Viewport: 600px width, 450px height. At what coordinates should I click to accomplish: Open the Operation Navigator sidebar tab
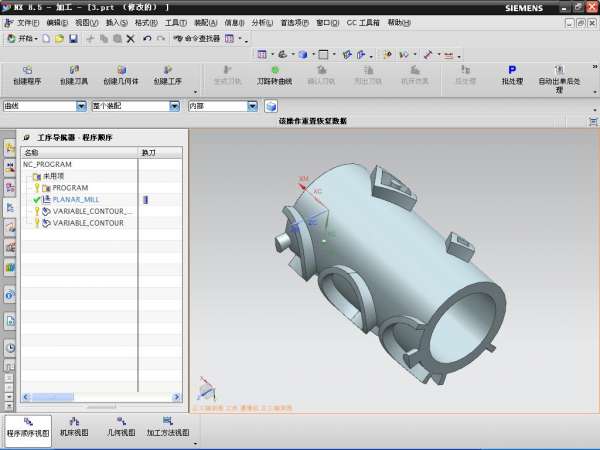point(10,207)
